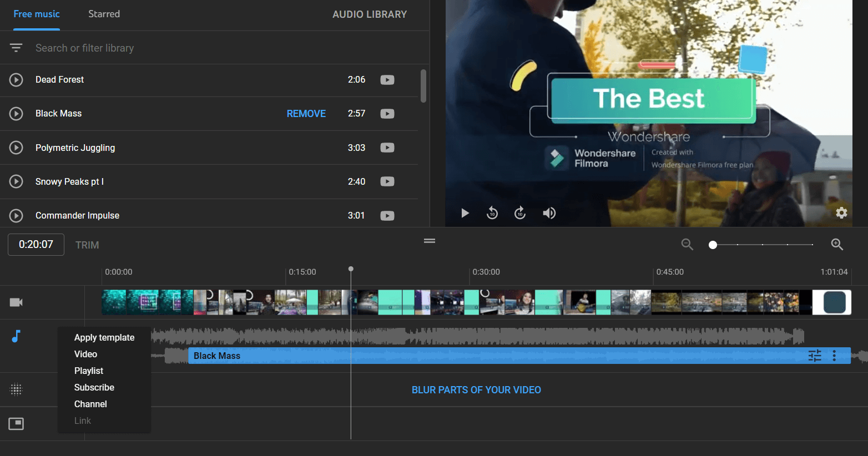868x456 pixels.
Task: Click the 0:45:00 ruler mark
Action: 670,272
